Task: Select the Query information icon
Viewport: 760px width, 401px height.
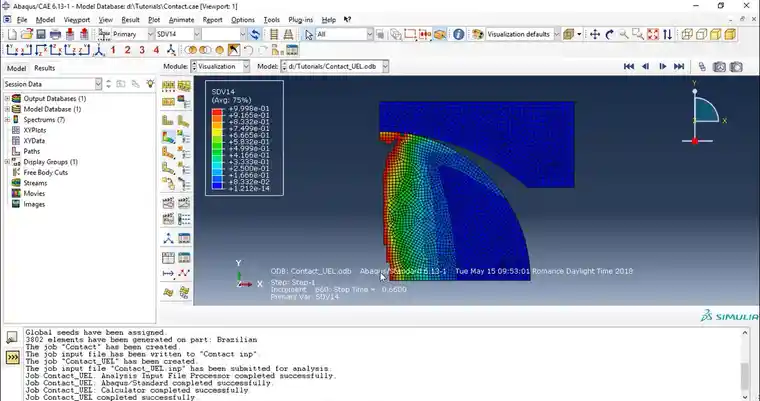Action: click(x=459, y=34)
